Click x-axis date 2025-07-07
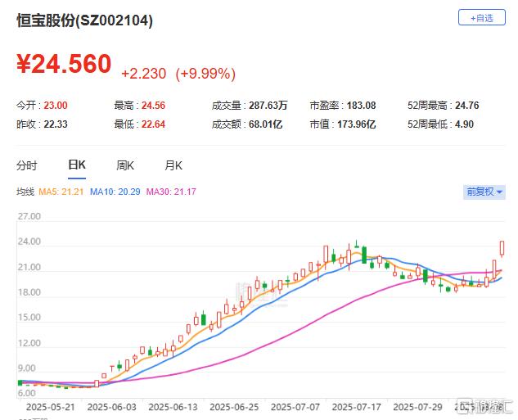Viewport: 518px width, 420px height. [295, 407]
